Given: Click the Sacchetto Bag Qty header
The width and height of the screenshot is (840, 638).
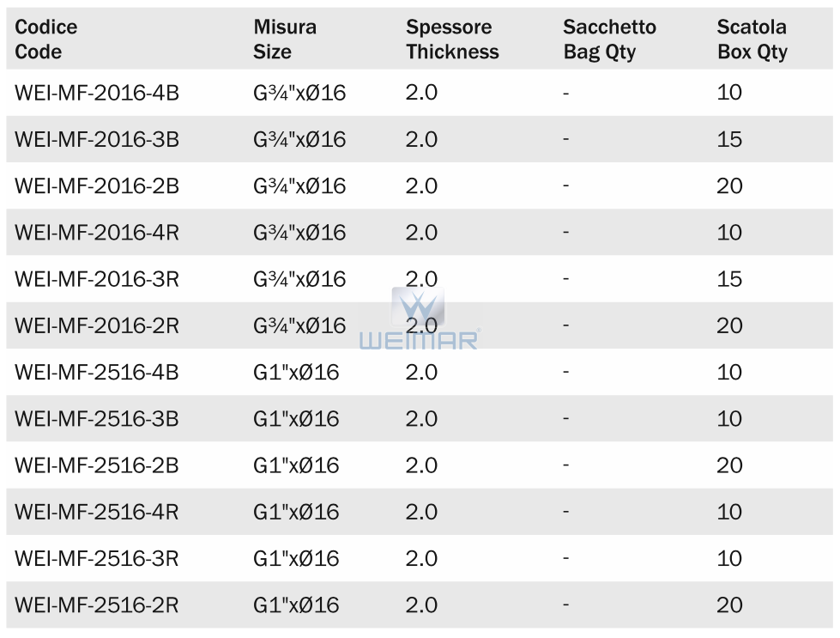Looking at the screenshot, I should click(x=609, y=39).
